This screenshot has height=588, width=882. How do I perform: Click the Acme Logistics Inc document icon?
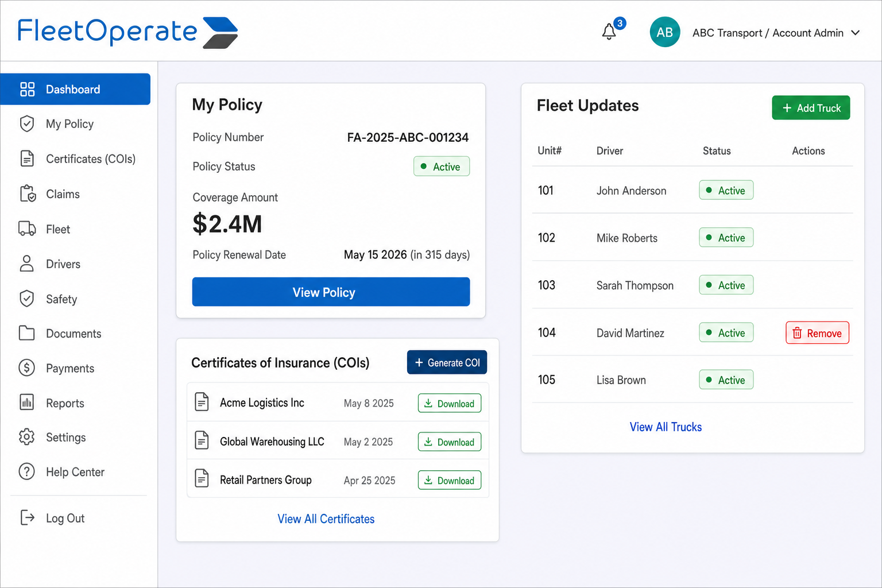coord(202,402)
